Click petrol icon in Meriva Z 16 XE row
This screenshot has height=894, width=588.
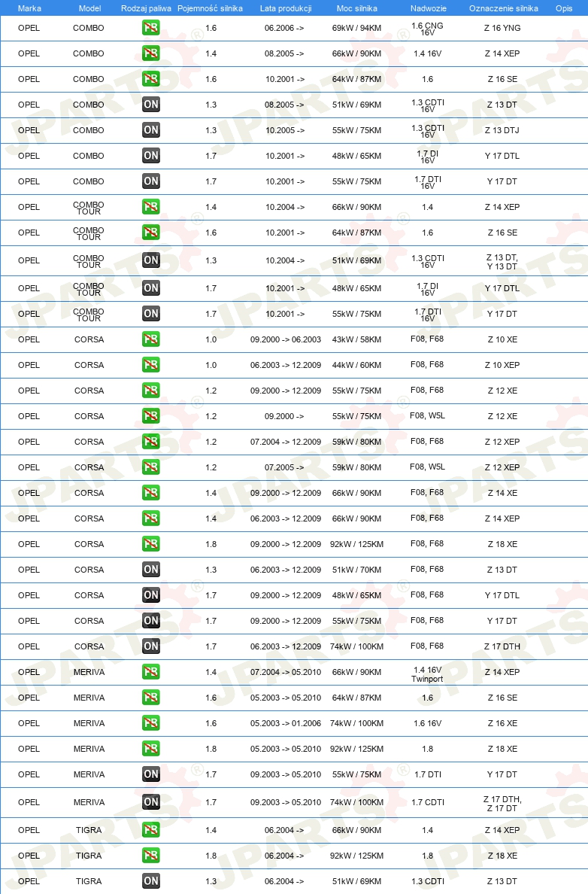(x=151, y=723)
